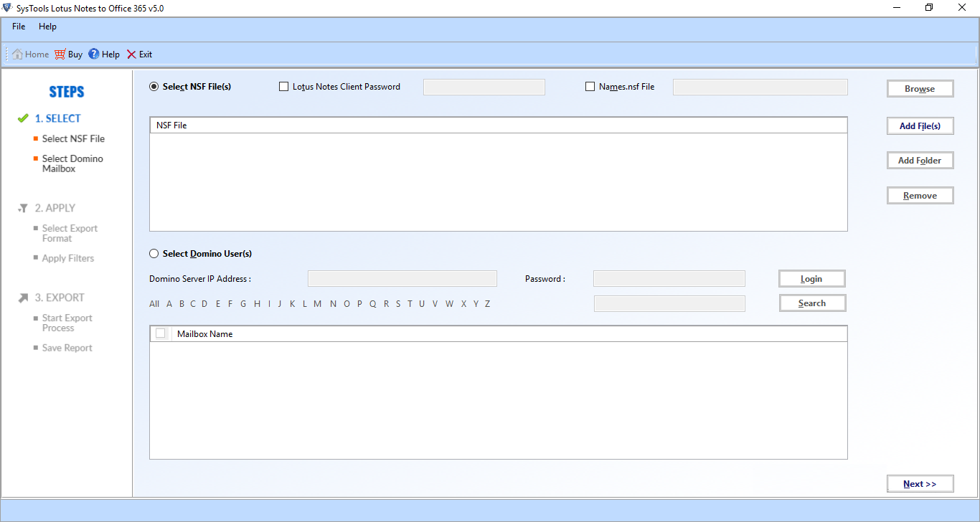The width and height of the screenshot is (980, 522).
Task: Filter mailboxes by letter H
Action: [x=257, y=304]
